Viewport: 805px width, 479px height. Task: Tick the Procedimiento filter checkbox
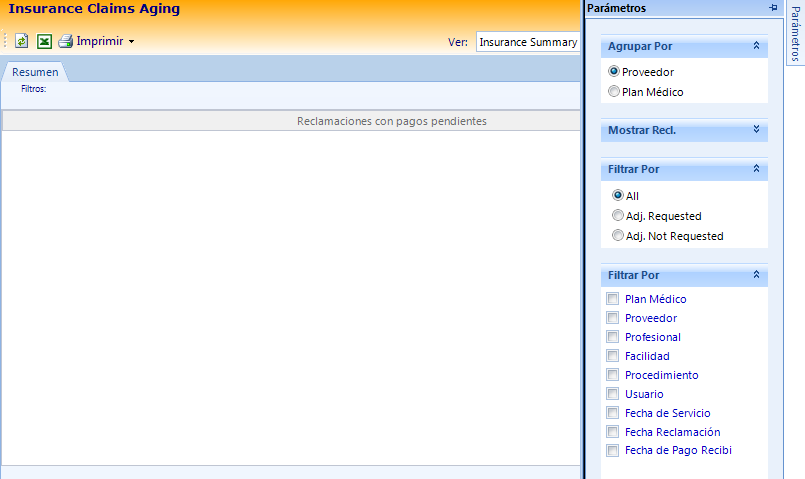(x=613, y=375)
